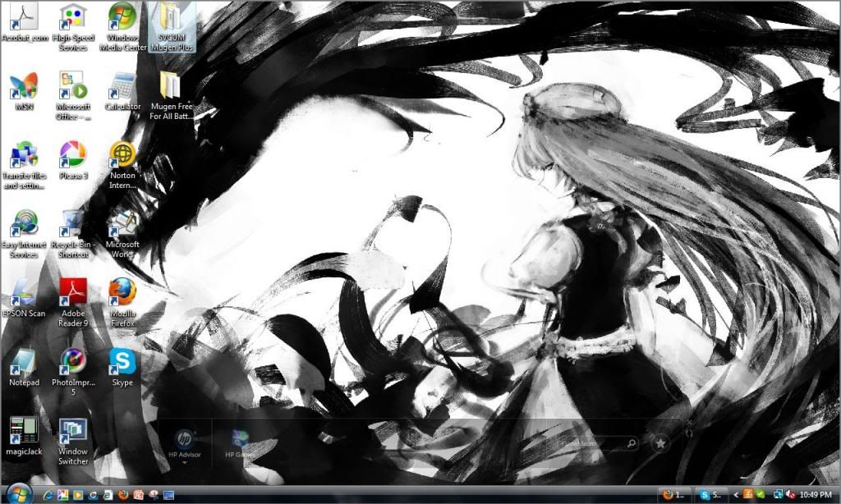
Task: Launch Microsoft Works from the desktop
Action: click(x=122, y=235)
